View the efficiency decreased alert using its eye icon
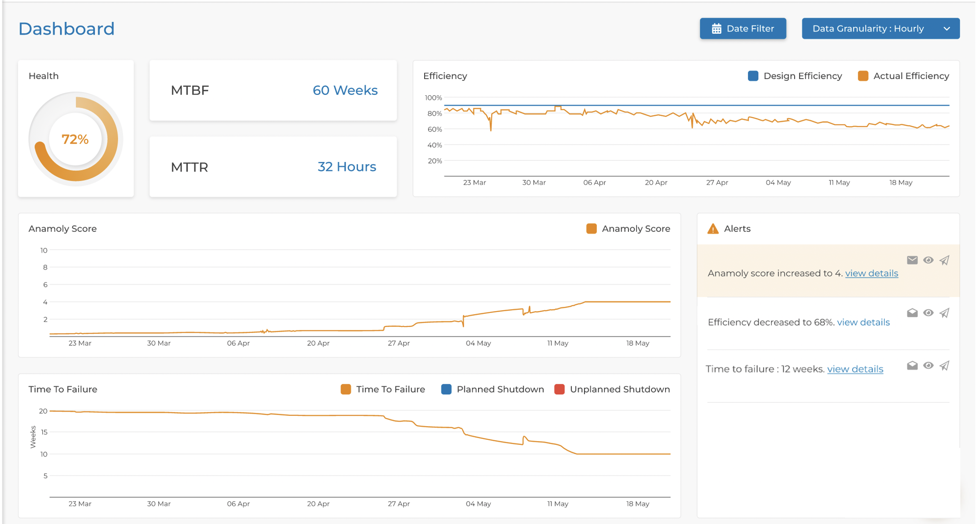The image size is (980, 524). (x=928, y=313)
